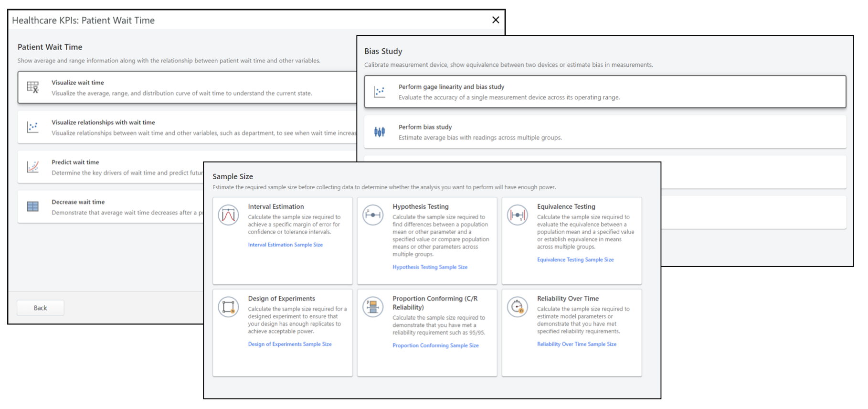868x409 pixels.
Task: Click the gage linearity scatter icon
Action: click(380, 92)
